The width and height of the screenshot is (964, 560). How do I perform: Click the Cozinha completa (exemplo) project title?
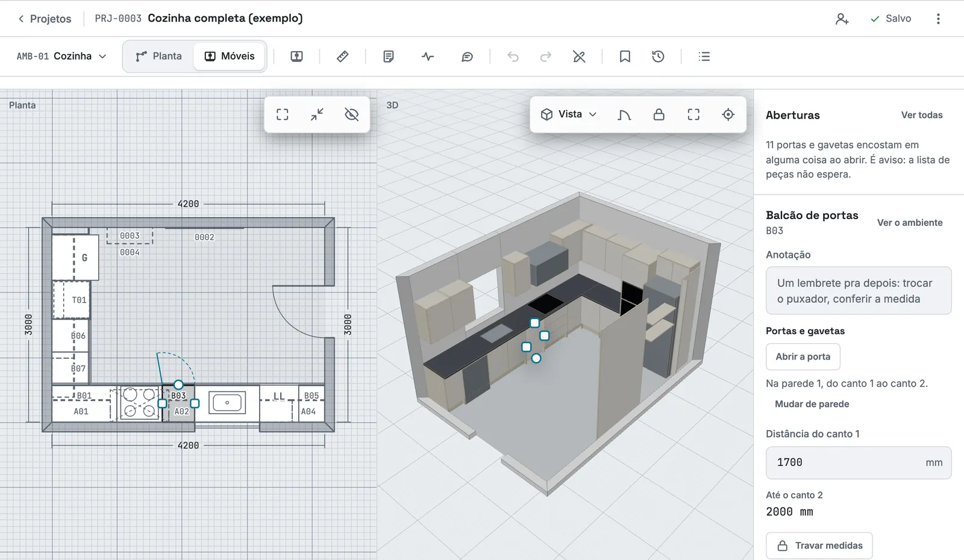(225, 18)
